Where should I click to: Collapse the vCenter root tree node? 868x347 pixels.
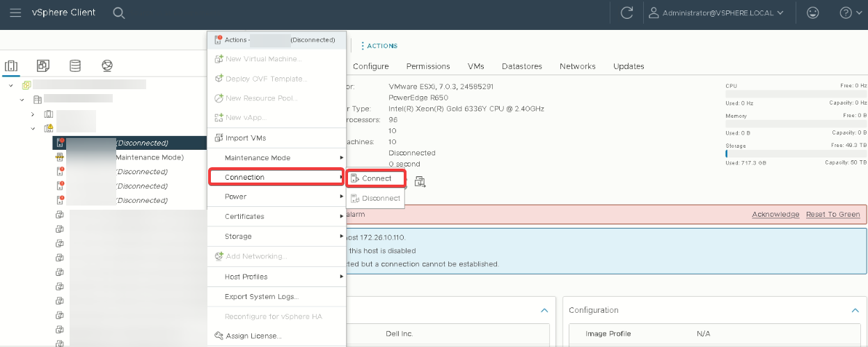pyautogui.click(x=11, y=85)
